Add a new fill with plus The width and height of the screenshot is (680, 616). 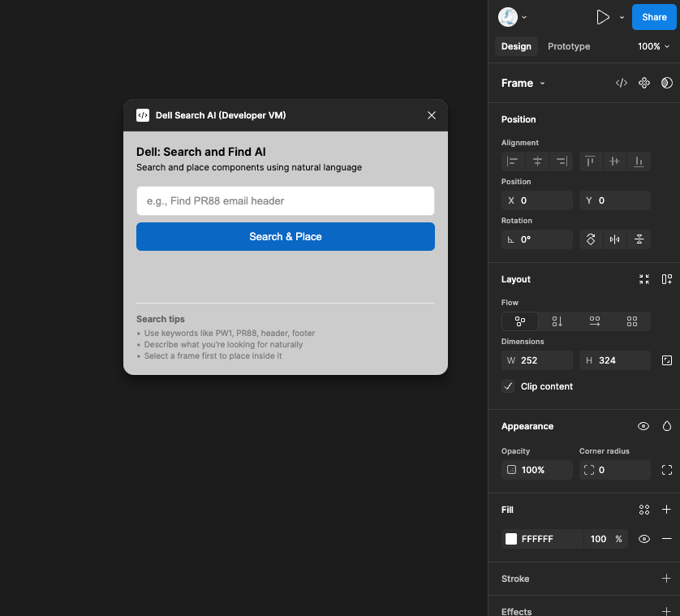point(666,510)
